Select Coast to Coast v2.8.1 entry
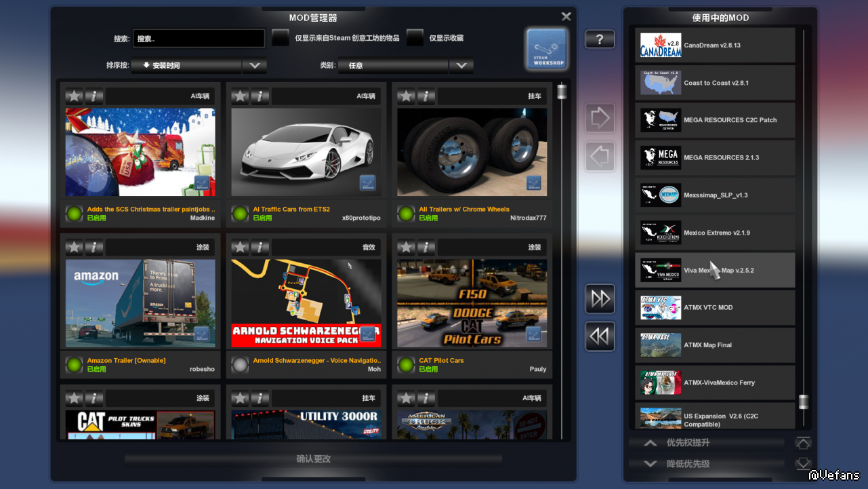 [715, 83]
